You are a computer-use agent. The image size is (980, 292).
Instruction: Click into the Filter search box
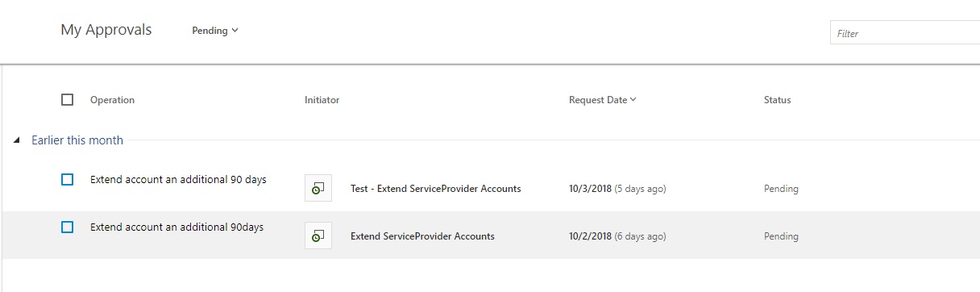905,33
